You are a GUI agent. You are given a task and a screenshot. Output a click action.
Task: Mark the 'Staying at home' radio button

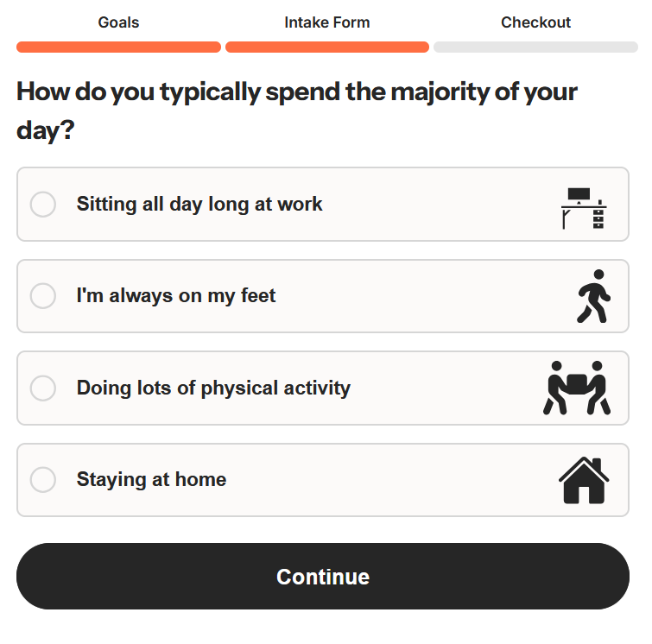tap(43, 480)
